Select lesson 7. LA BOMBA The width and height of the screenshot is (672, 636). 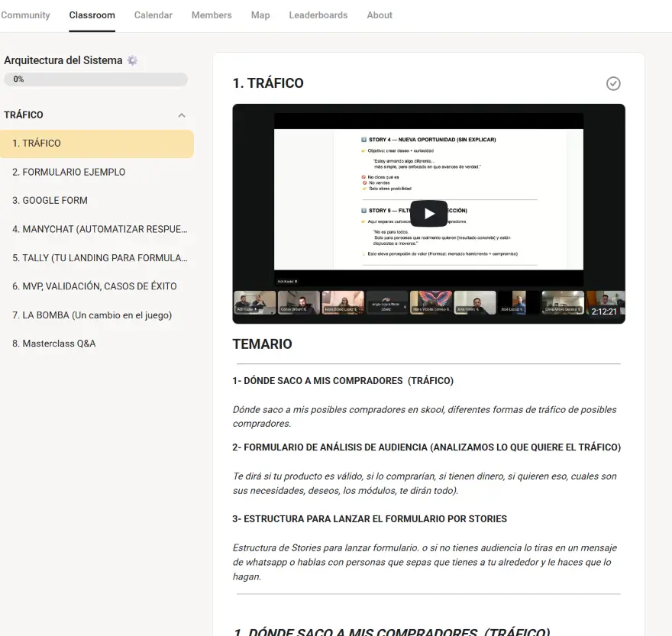click(92, 315)
